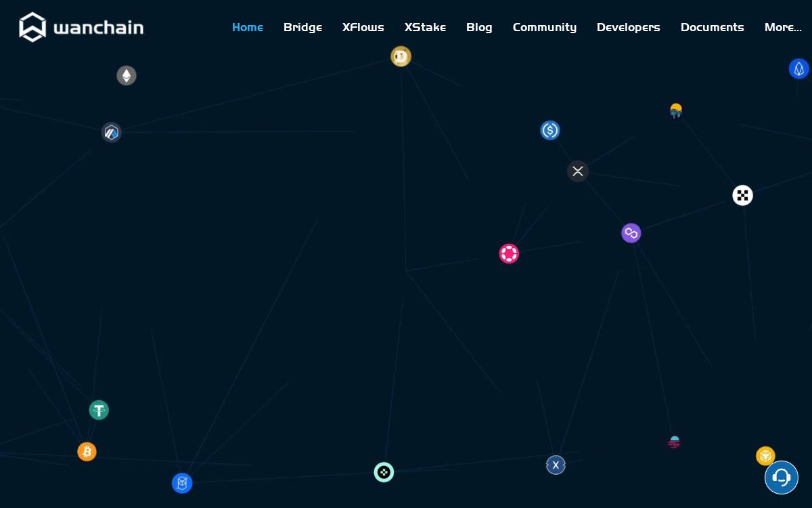
Task: Click the pink Polkadot icon
Action: coord(509,253)
